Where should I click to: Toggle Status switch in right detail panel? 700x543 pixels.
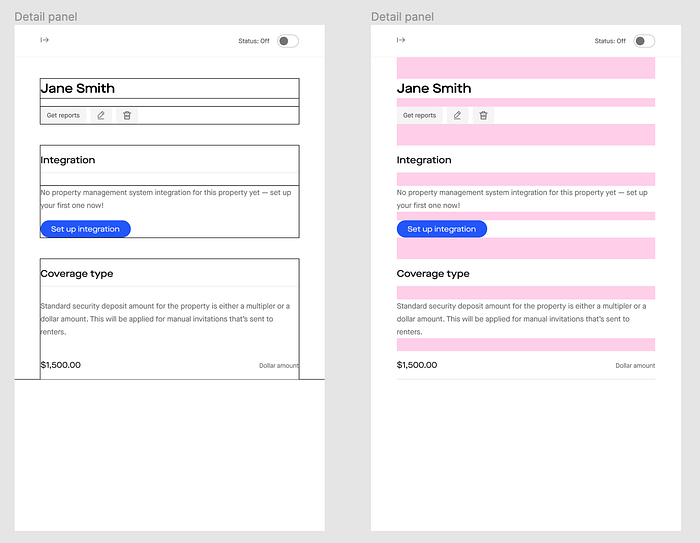644,41
